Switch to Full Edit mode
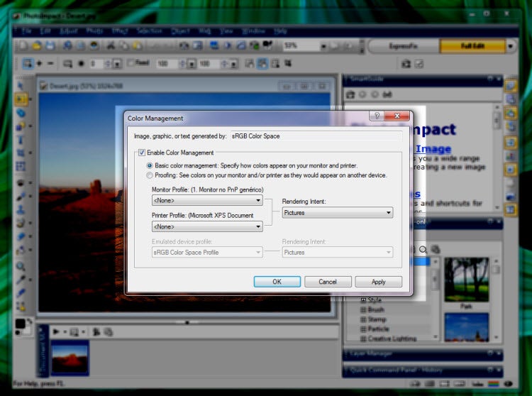Screen dimensions: 532x396 (472, 46)
